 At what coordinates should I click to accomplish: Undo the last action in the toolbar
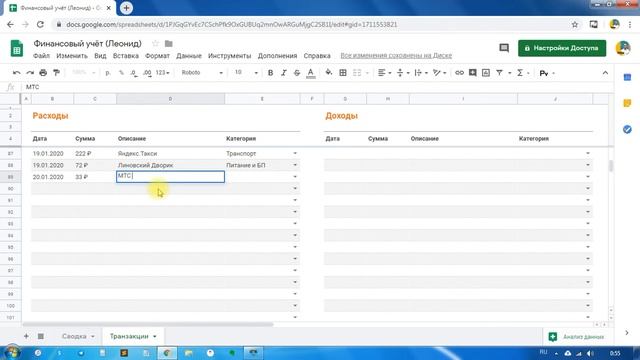(17, 73)
